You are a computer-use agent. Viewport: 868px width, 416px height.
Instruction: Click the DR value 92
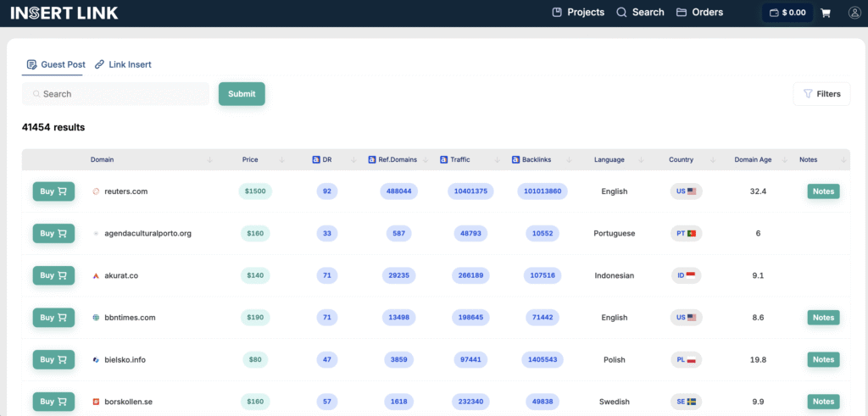pos(327,191)
